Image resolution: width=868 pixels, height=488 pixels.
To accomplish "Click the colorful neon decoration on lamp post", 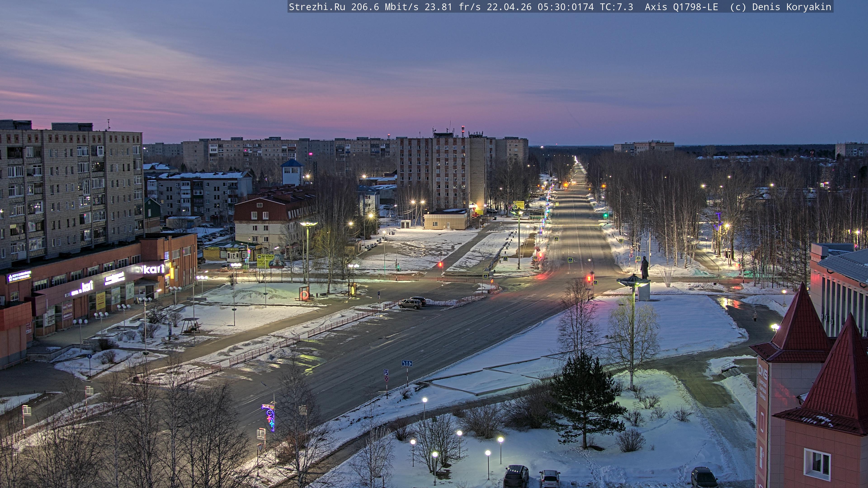I will [x=270, y=417].
